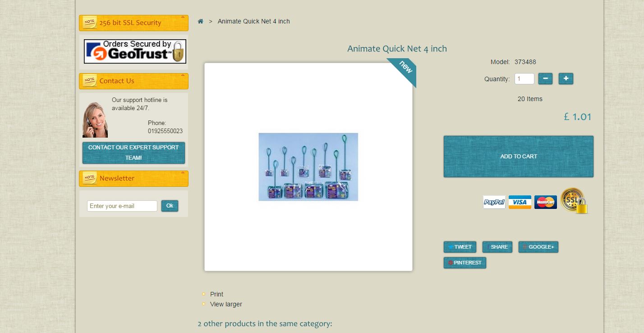Viewport: 644px width, 333px height.
Task: Click the gold SSL padlock badge
Action: pos(574,200)
